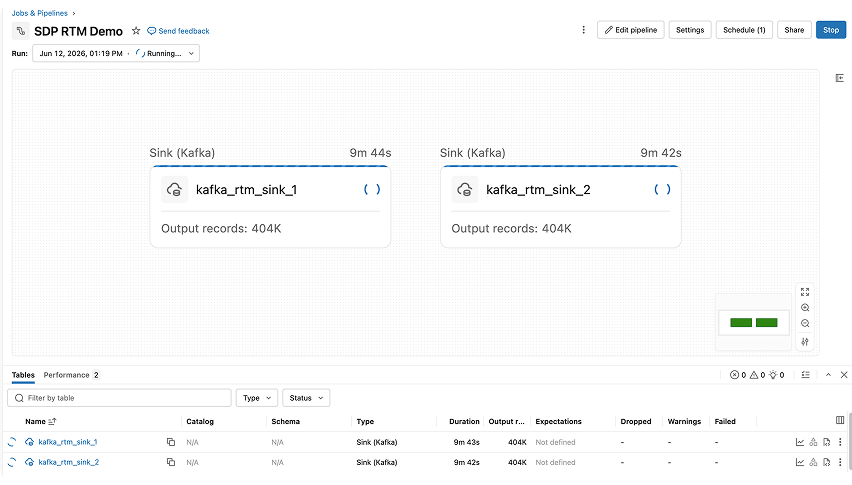Fit the graph to view
Image resolution: width=852 pixels, height=485 pixels.
pyautogui.click(x=805, y=292)
